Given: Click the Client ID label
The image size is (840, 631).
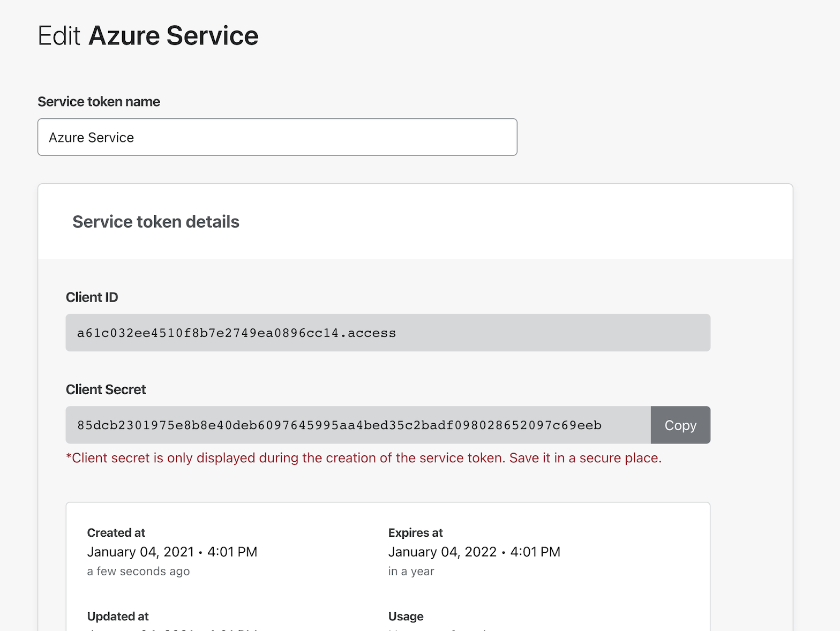Looking at the screenshot, I should point(92,297).
